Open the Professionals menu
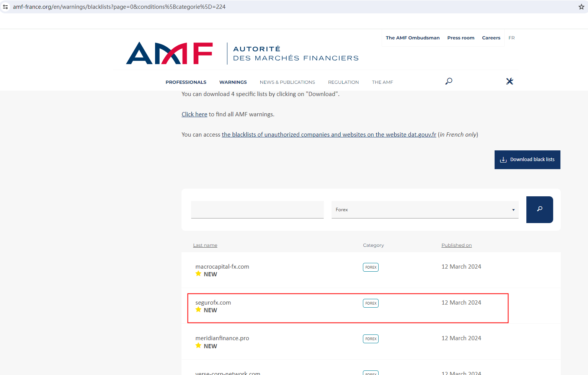588x375 pixels. 186,82
